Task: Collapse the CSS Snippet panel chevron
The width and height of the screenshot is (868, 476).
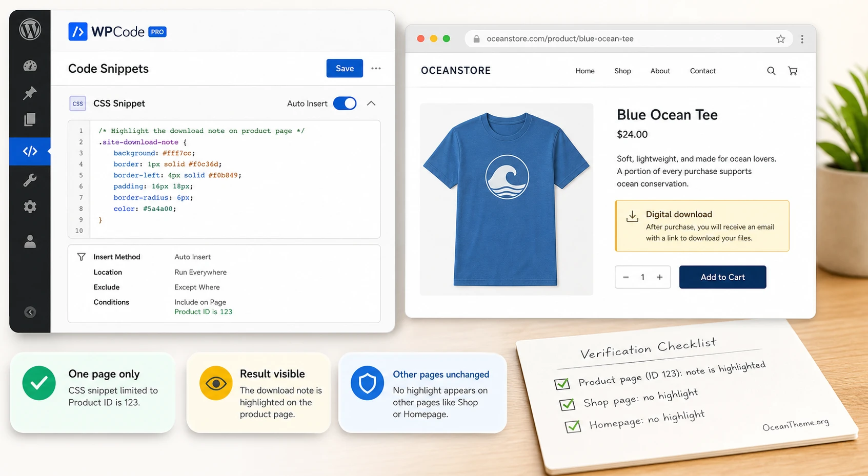Action: pyautogui.click(x=371, y=104)
